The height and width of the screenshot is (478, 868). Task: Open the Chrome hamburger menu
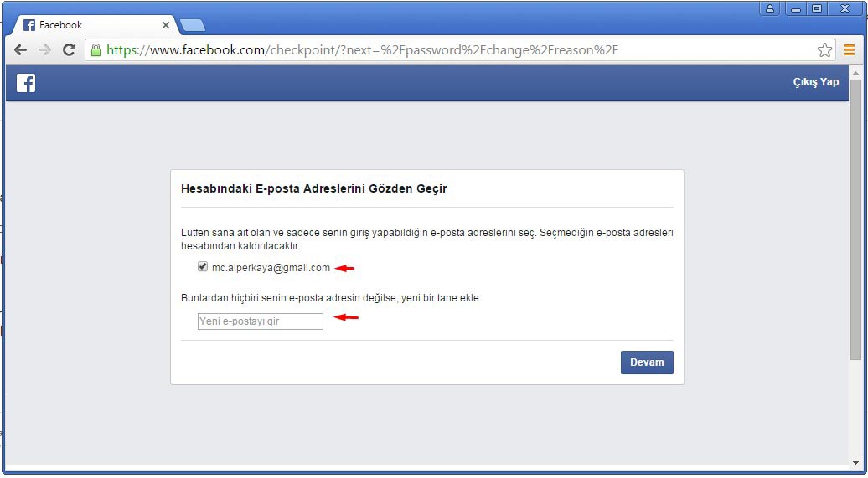(849, 50)
